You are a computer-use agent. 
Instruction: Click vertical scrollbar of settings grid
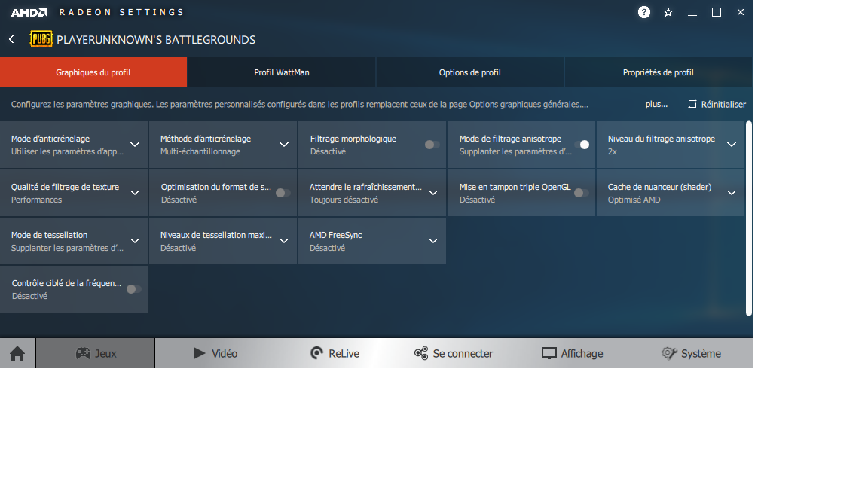pos(749,218)
